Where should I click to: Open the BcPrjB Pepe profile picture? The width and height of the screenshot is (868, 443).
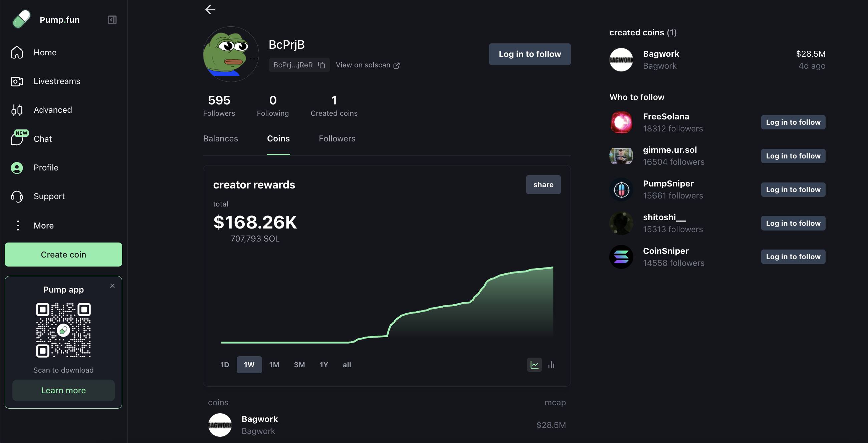tap(231, 54)
